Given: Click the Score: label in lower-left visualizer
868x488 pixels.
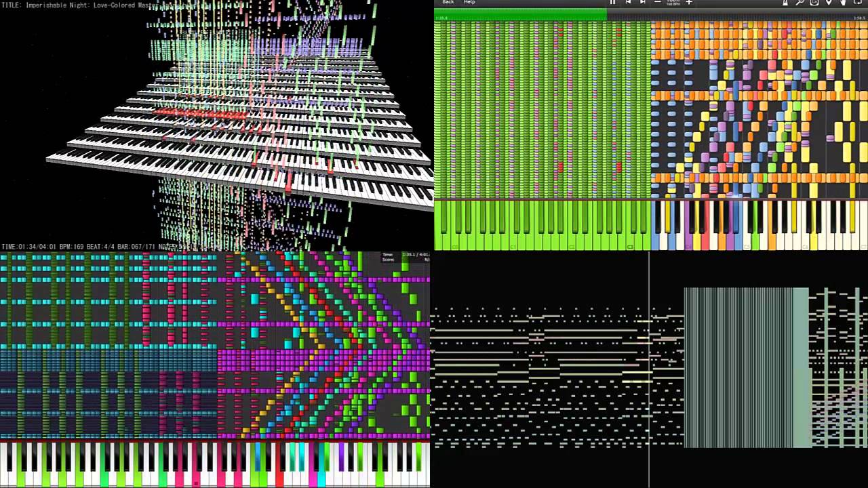Looking at the screenshot, I should pyautogui.click(x=388, y=260).
